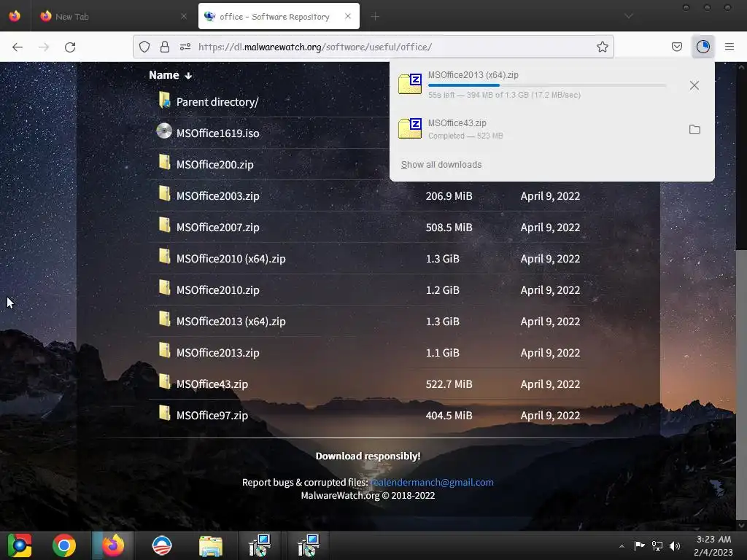This screenshot has height=560, width=747.
Task: Close the office - Software Repository tab
Action: pyautogui.click(x=348, y=16)
